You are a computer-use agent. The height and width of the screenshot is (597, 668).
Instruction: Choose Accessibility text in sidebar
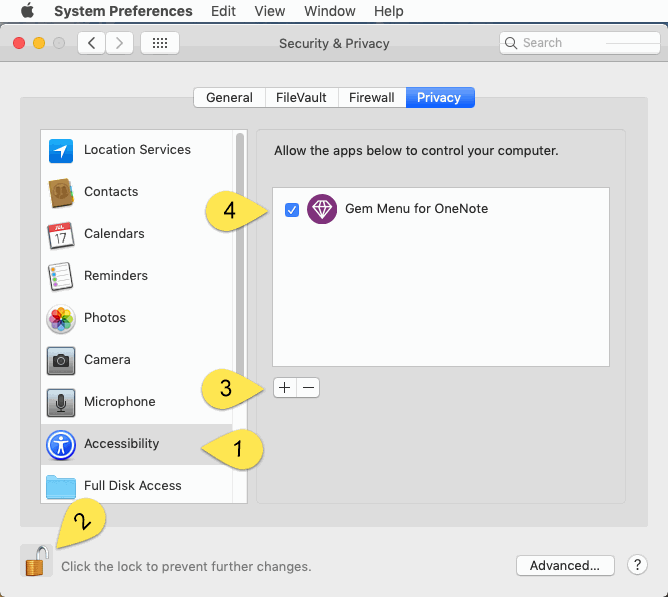[x=121, y=444]
